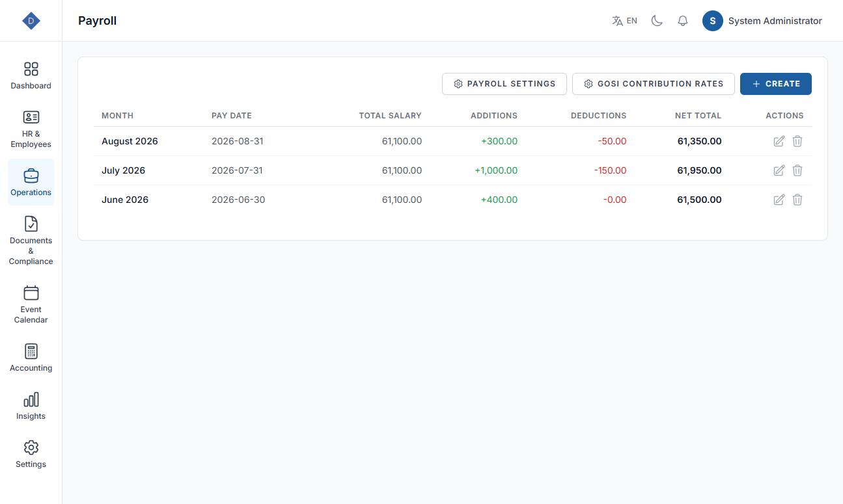Image resolution: width=843 pixels, height=504 pixels.
Task: Click the Month column header
Action: (x=117, y=116)
